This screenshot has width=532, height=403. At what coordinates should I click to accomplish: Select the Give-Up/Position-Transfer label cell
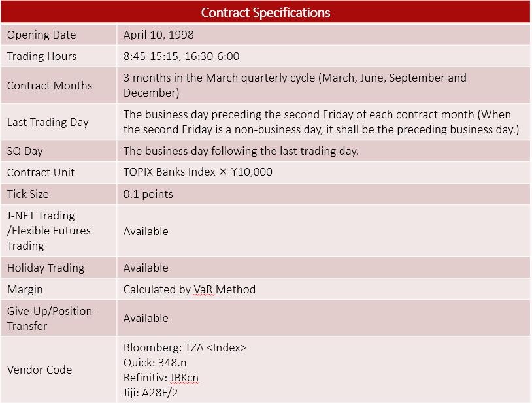(x=52, y=318)
